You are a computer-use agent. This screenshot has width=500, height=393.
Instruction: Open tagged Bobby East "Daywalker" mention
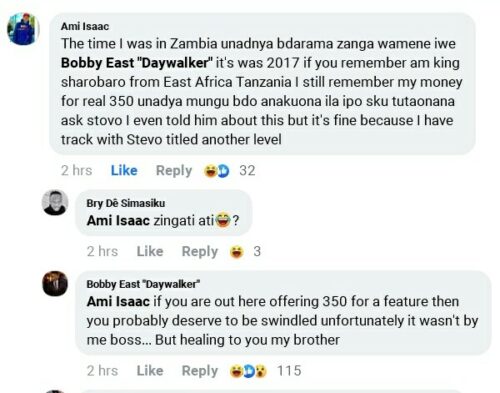coord(137,63)
